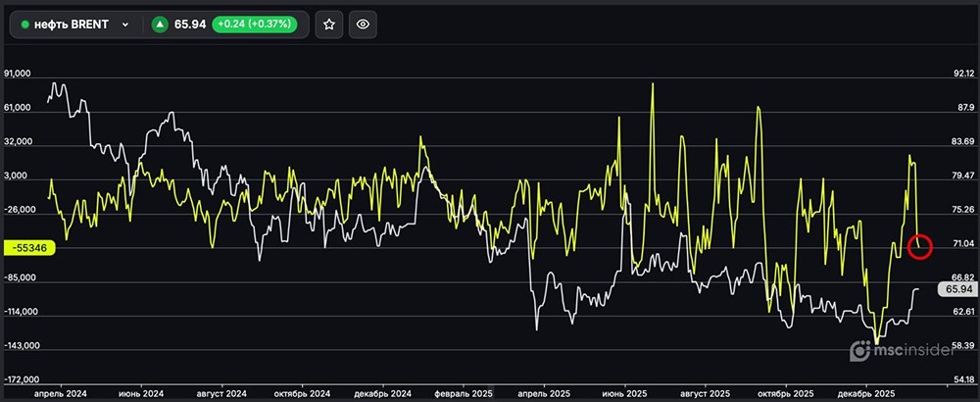The width and height of the screenshot is (980, 402).
Task: Click the 65.94 price in the header
Action: coord(188,25)
